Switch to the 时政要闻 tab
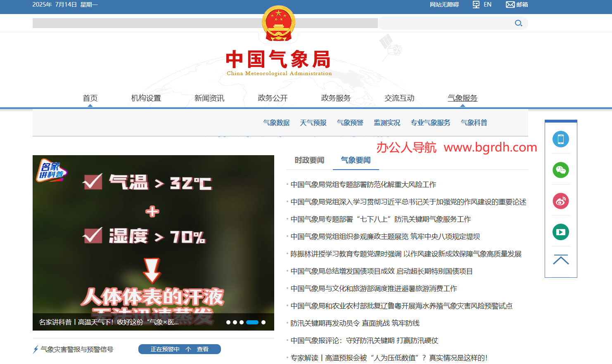This screenshot has width=612, height=364. (309, 160)
